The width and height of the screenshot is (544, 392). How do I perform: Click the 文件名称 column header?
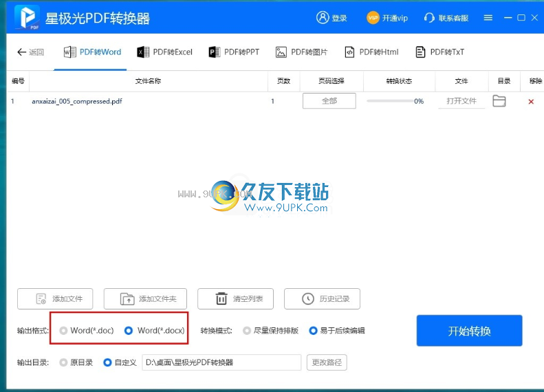pos(148,81)
